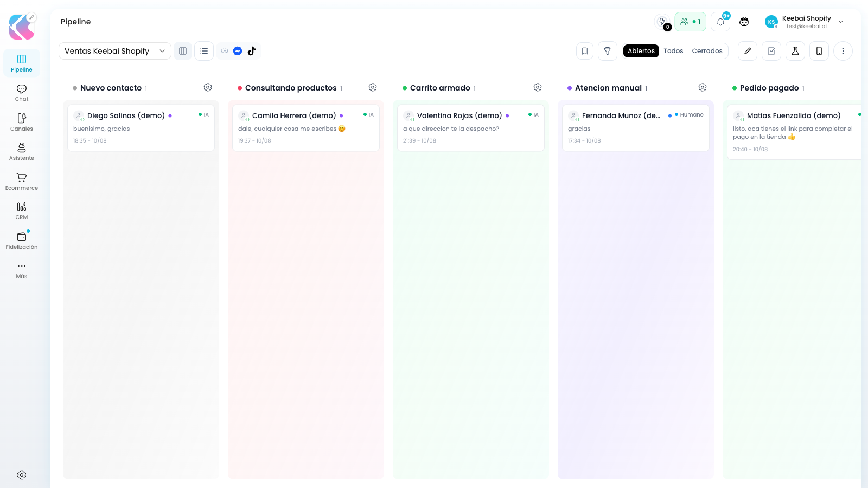Click the link channel icon
Screen dimensions: 868x488
pyautogui.click(x=225, y=51)
